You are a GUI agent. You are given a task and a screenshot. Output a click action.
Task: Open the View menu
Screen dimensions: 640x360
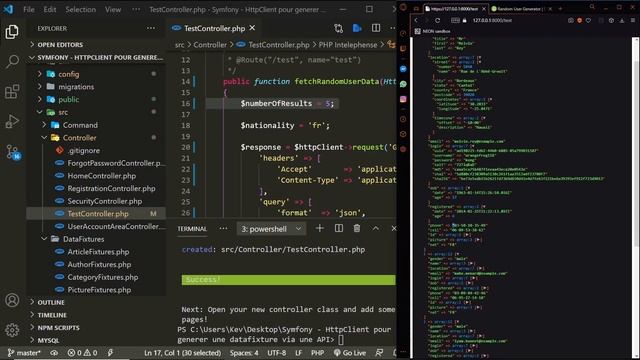[x=113, y=9]
